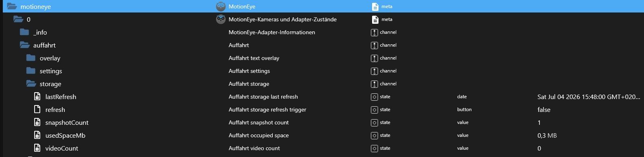Click the meta file icon in motioneye row
This screenshot has height=157, width=644.
375,6
